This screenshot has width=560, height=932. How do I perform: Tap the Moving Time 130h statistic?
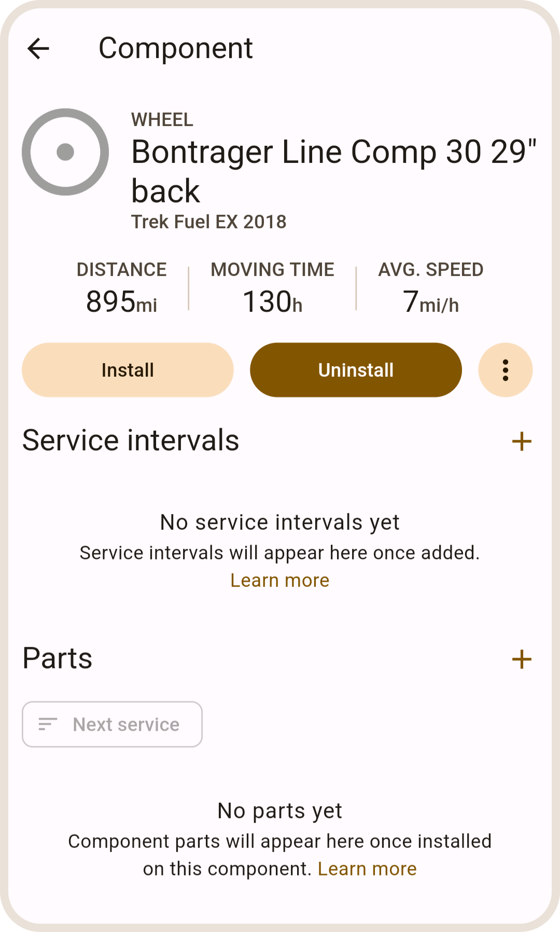point(272,288)
